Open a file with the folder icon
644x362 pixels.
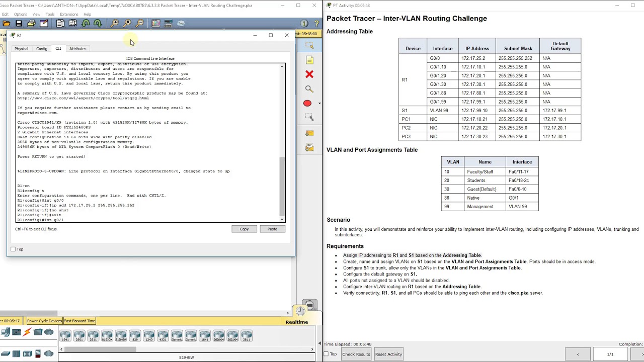[7, 23]
